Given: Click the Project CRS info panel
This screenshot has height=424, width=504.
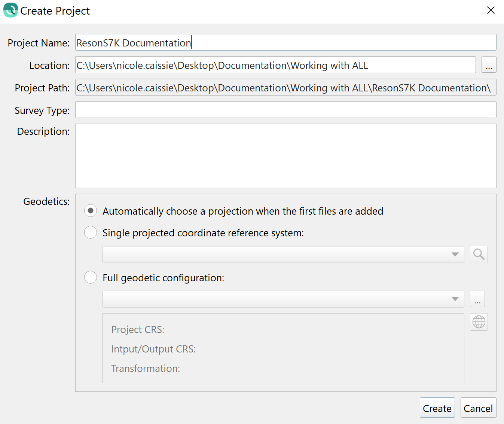Looking at the screenshot, I should pyautogui.click(x=283, y=348).
